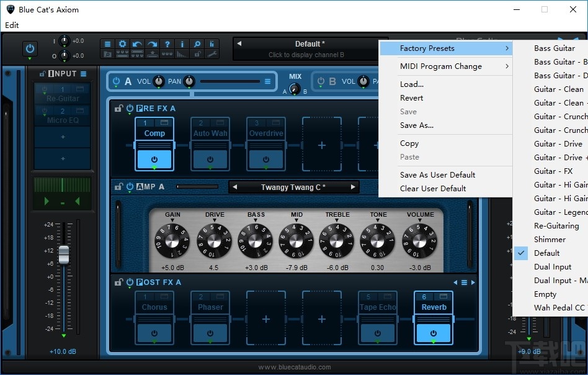
Task: Open the help question mark icon
Action: pos(167,44)
